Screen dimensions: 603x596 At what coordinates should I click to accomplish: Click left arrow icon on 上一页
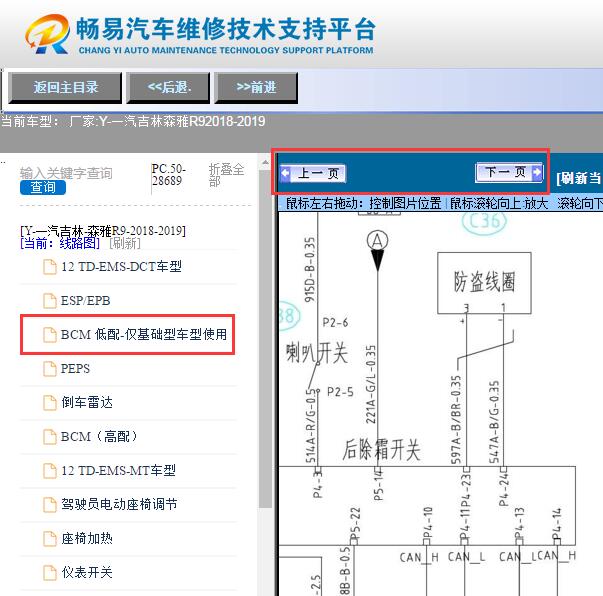tap(285, 173)
